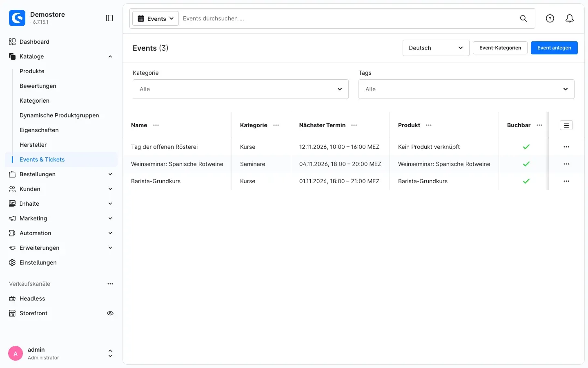
Task: Click the search magnifier icon
Action: tap(523, 18)
